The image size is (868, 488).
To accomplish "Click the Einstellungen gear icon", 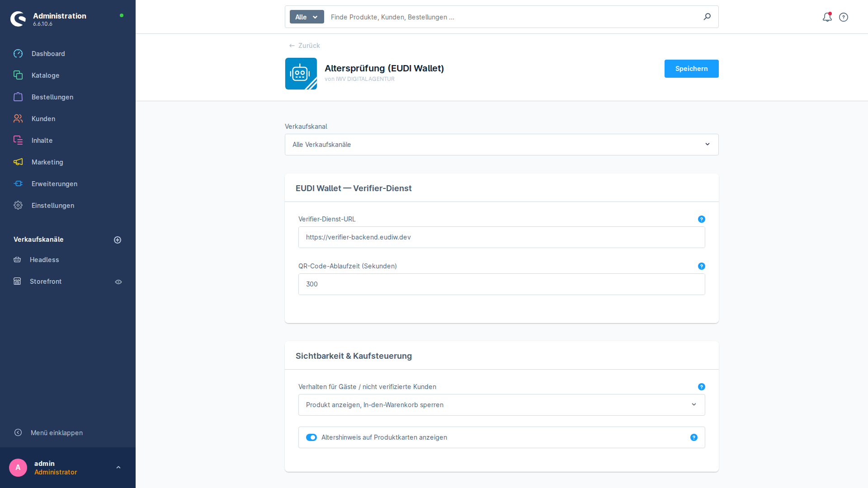I will point(18,206).
